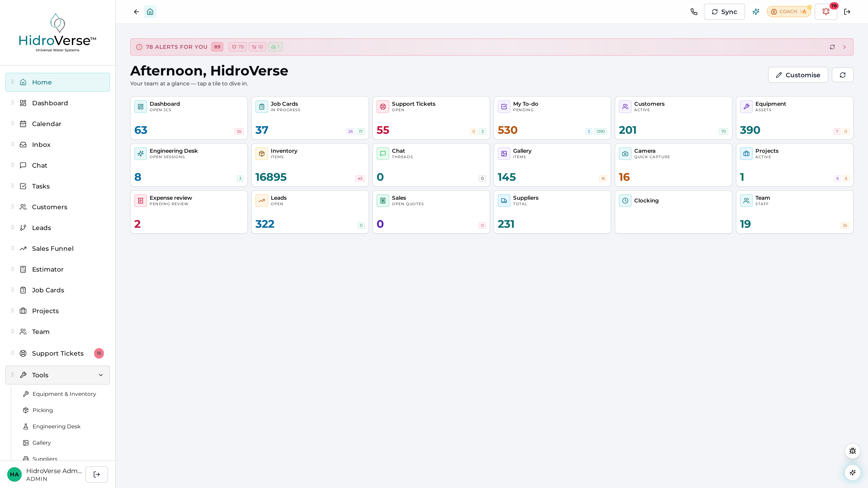This screenshot has height=488, width=868.
Task: Open the bug report floating icon
Action: click(852, 451)
